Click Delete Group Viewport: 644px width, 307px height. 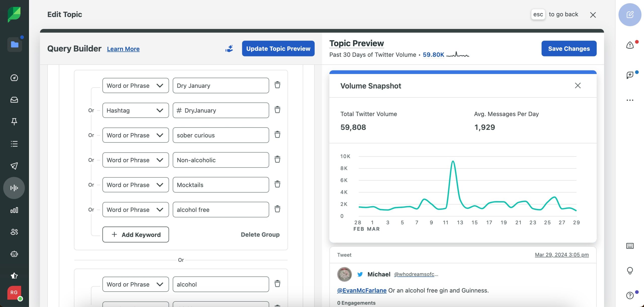tap(260, 235)
